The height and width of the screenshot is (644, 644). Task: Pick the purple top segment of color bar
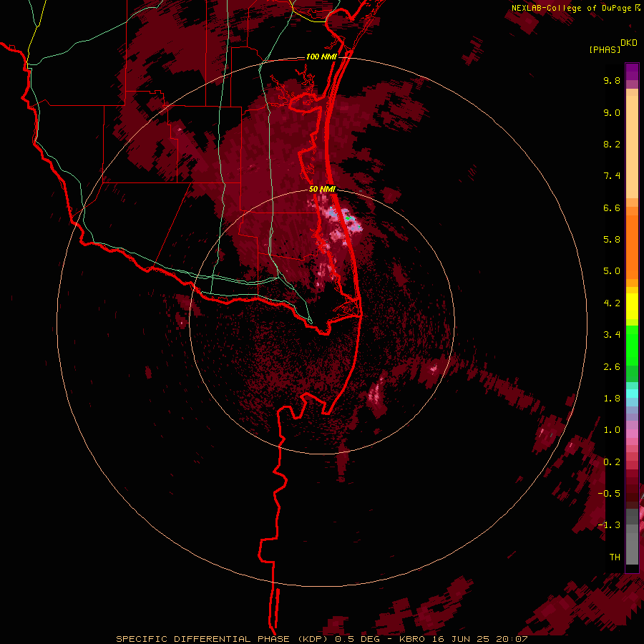click(632, 72)
